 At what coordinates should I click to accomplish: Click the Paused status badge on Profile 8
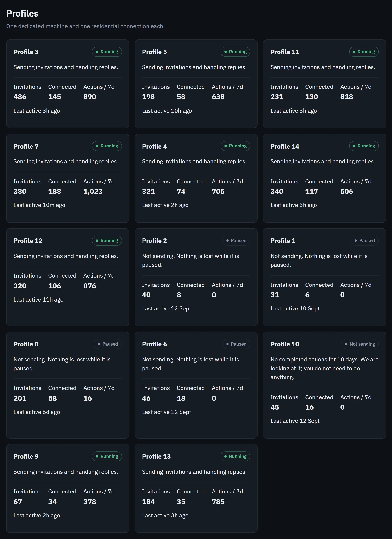(108, 344)
